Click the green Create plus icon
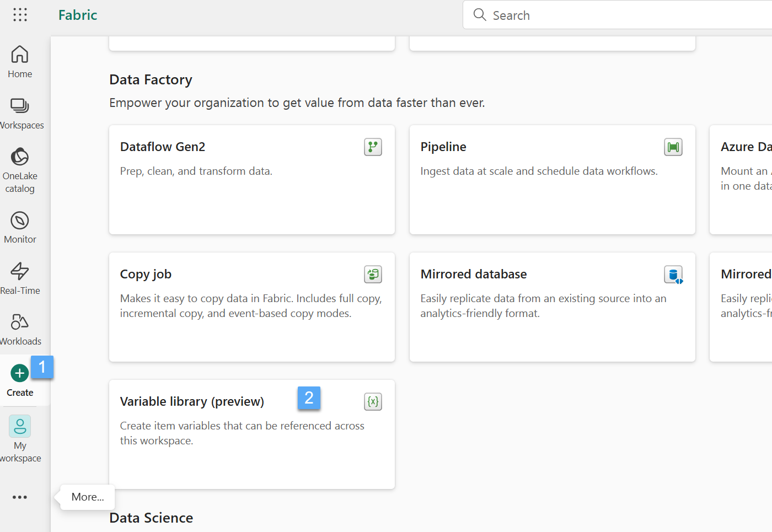 pyautogui.click(x=19, y=373)
